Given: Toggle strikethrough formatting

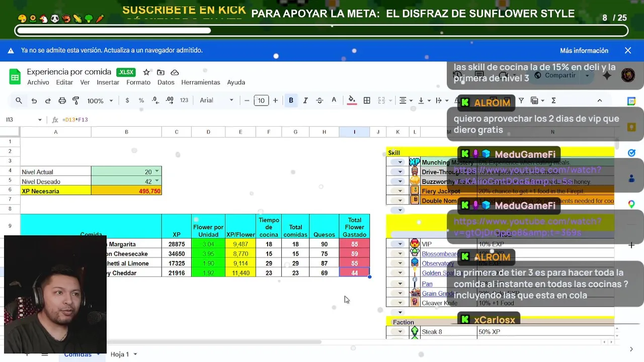Looking at the screenshot, I should (319, 101).
